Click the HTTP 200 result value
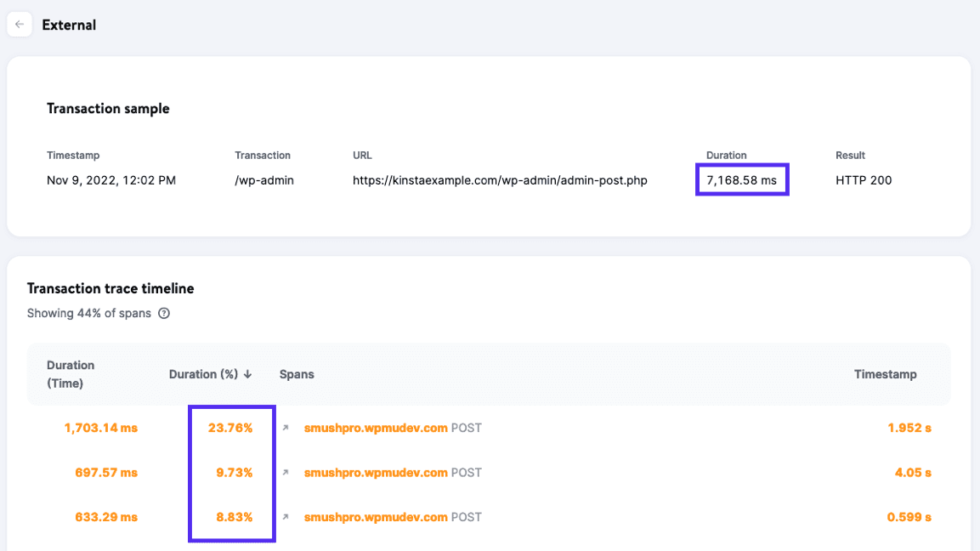Image resolution: width=980 pixels, height=551 pixels. point(864,179)
